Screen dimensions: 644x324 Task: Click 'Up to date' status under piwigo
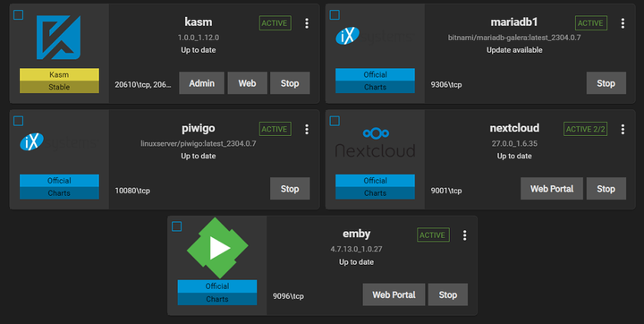[x=199, y=156]
